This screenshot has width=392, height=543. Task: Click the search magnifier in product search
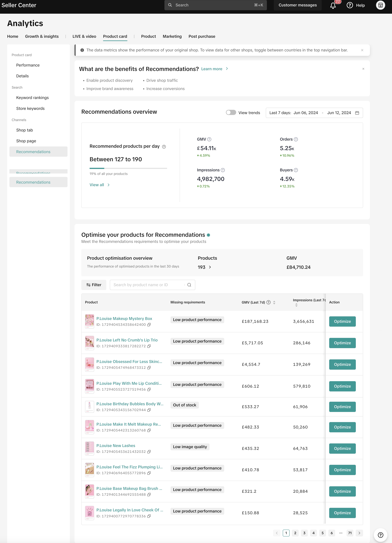[x=189, y=285]
